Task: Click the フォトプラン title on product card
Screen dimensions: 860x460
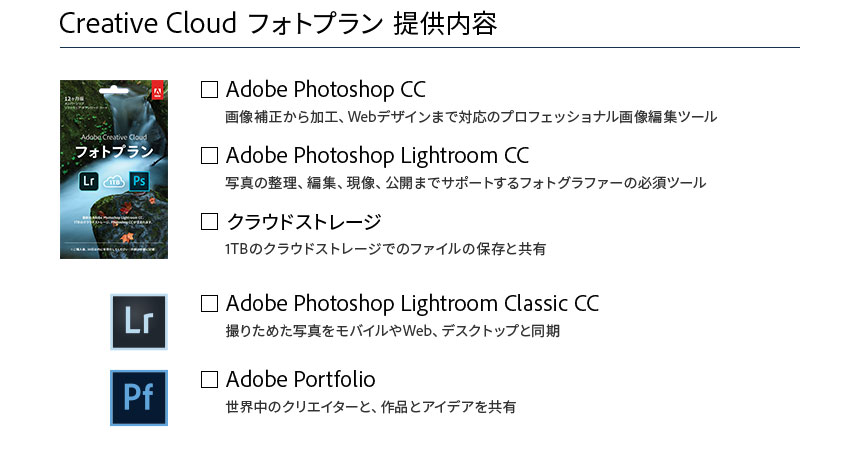Action: point(114,150)
